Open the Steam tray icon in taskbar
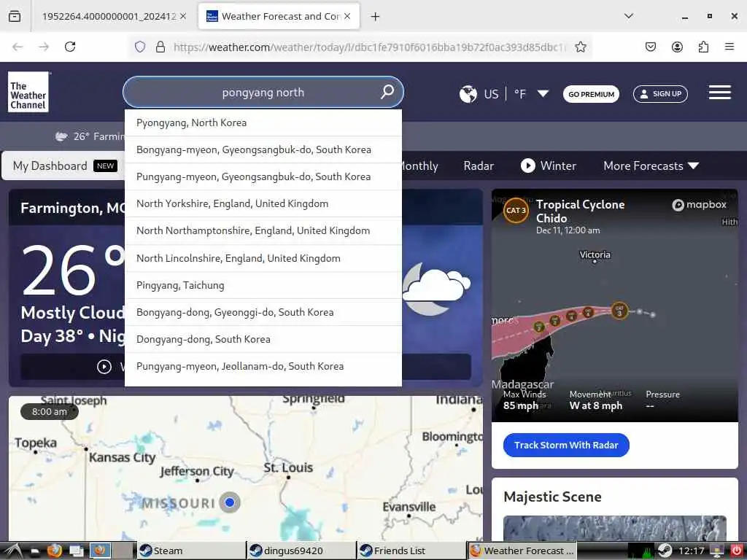This screenshot has width=747, height=560. (x=665, y=551)
